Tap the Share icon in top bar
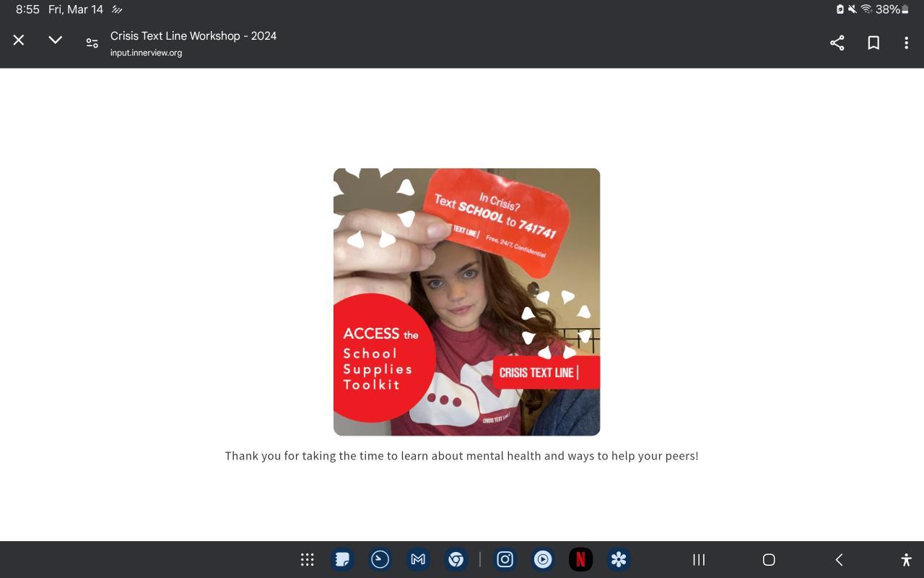Screen dimensions: 924x578 [x=837, y=43]
